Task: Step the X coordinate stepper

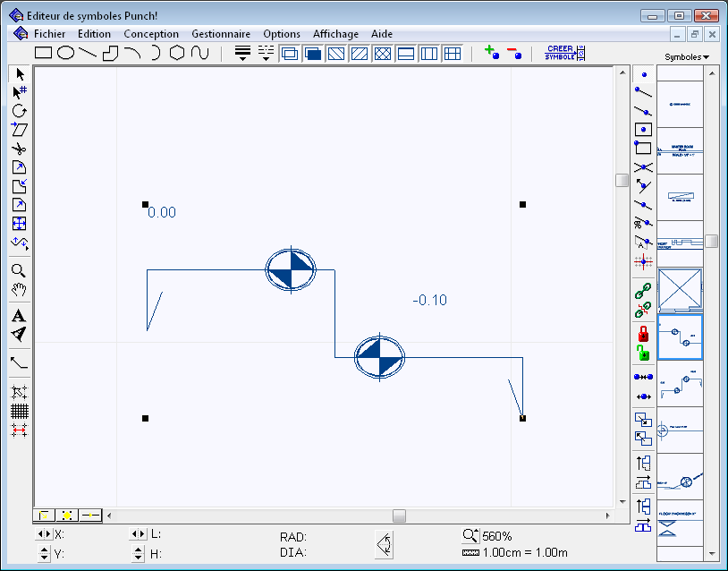Action: click(44, 533)
